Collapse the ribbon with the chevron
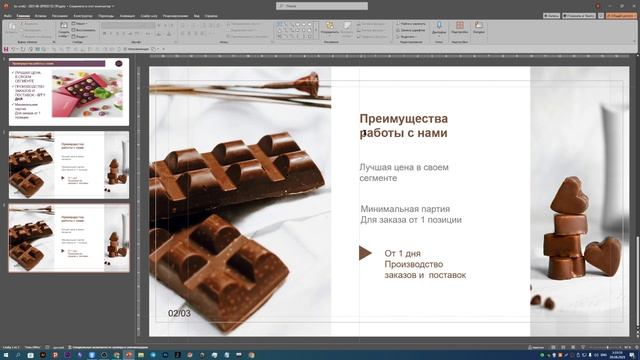 point(635,41)
